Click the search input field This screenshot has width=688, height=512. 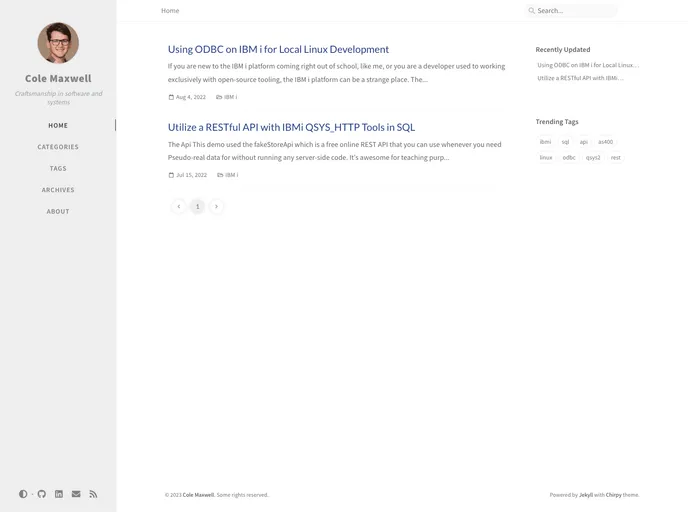coord(575,11)
